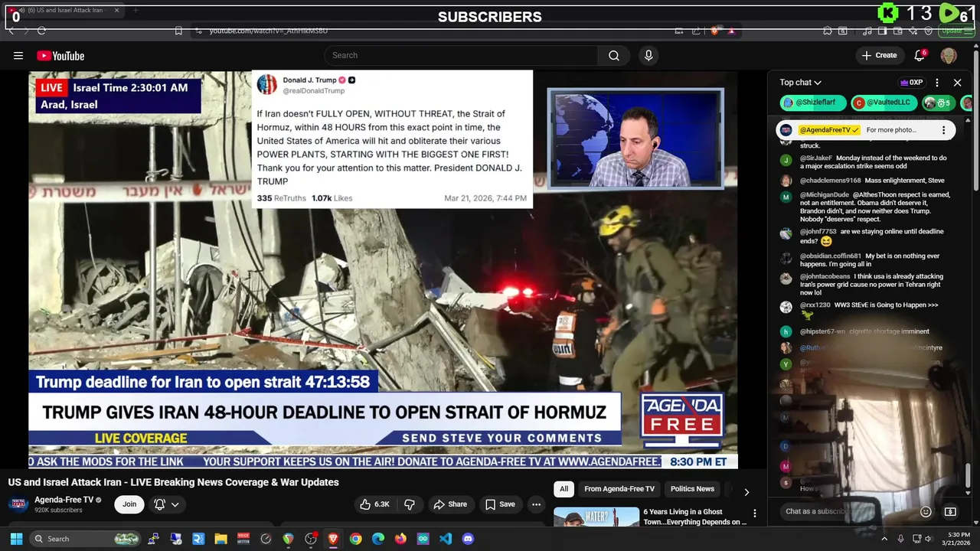This screenshot has width=980, height=551.
Task: Switch to the US and Israel Attack Iran tab
Action: pos(64,11)
